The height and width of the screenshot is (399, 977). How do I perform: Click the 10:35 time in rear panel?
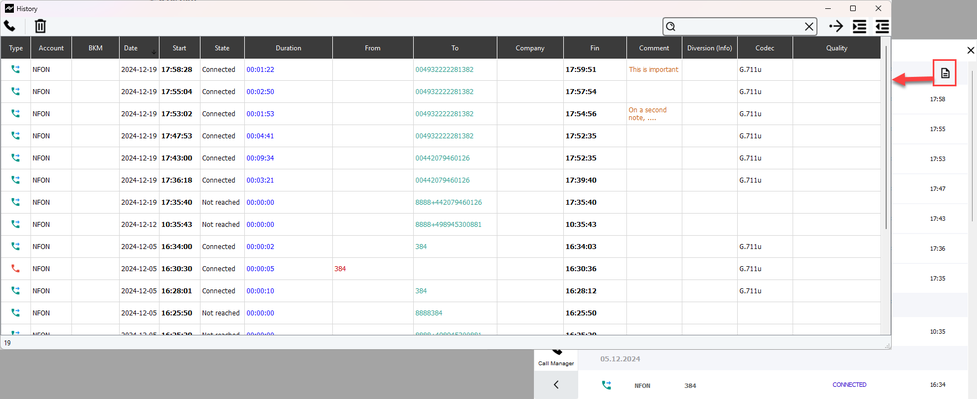[937, 332]
